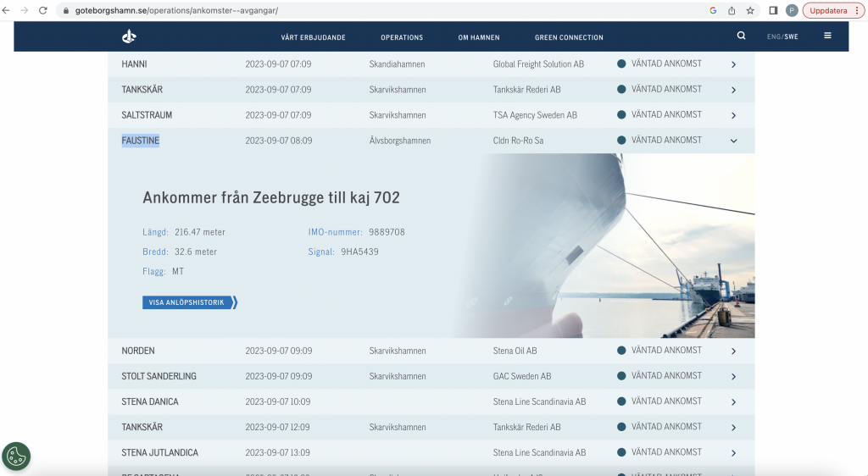Click Älvsborgshamnen terminal text
The height and width of the screenshot is (476, 868).
point(400,141)
